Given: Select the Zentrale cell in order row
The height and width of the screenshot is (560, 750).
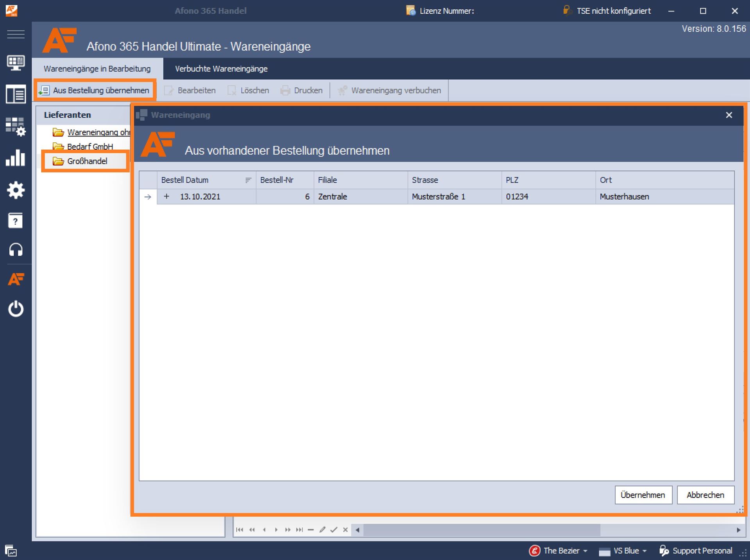Looking at the screenshot, I should (x=361, y=197).
